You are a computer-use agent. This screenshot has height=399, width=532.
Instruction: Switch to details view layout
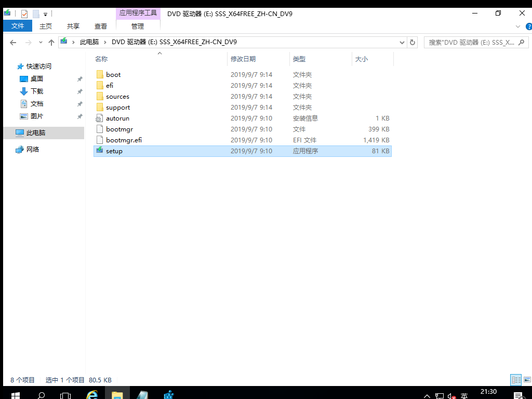click(516, 380)
